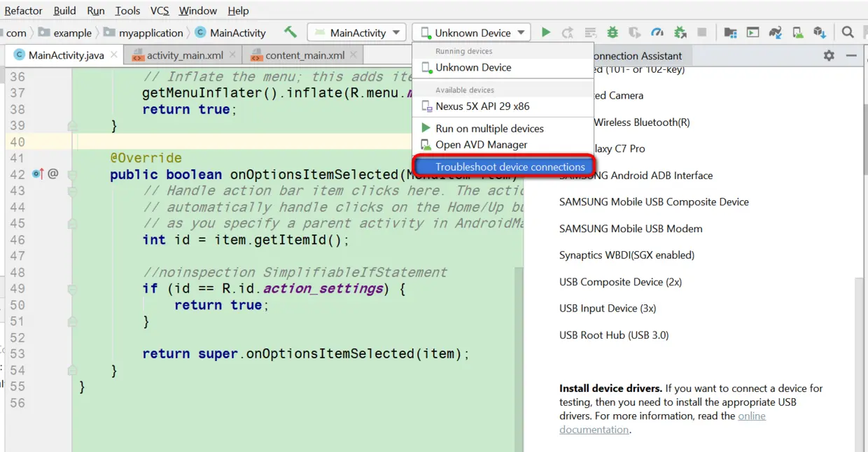Open AVD Manager from the toolbar icon
Viewport: 868px width, 452px height.
coord(797,32)
